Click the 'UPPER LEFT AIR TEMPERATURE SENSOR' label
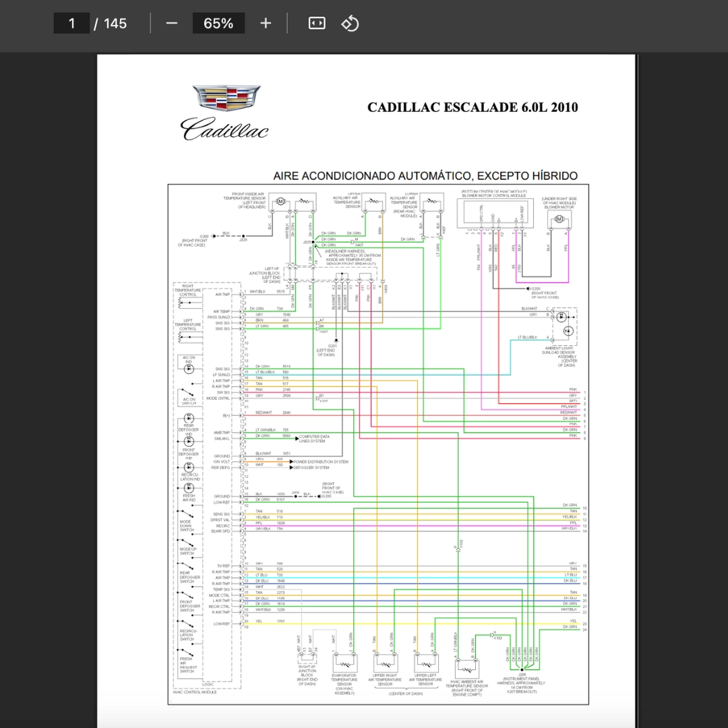 pyautogui.click(x=425, y=679)
